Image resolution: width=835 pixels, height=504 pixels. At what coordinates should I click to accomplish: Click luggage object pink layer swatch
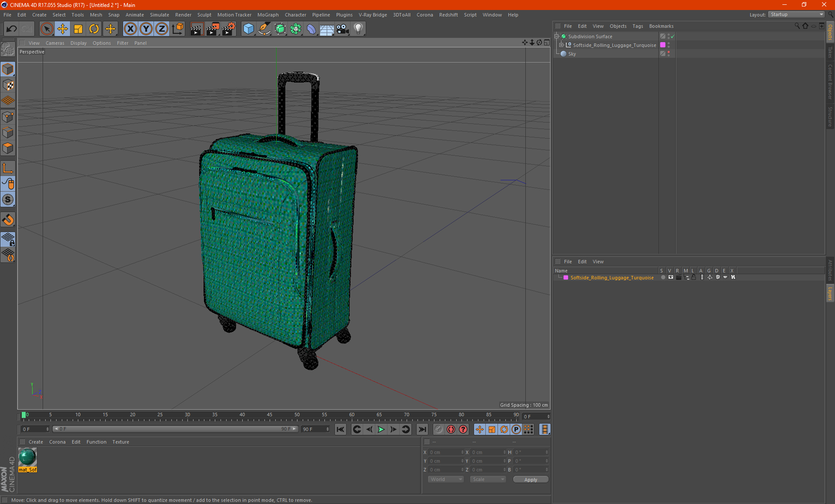pyautogui.click(x=663, y=45)
